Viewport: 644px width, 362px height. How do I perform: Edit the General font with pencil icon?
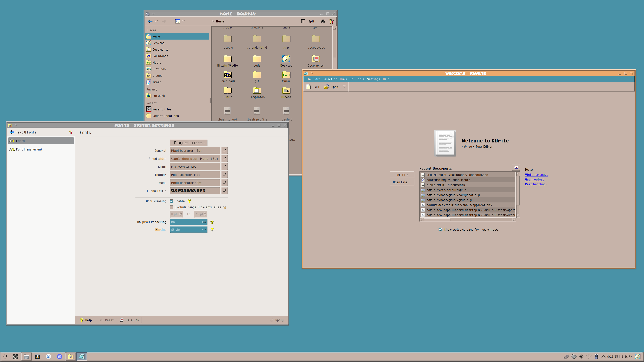[x=224, y=151]
